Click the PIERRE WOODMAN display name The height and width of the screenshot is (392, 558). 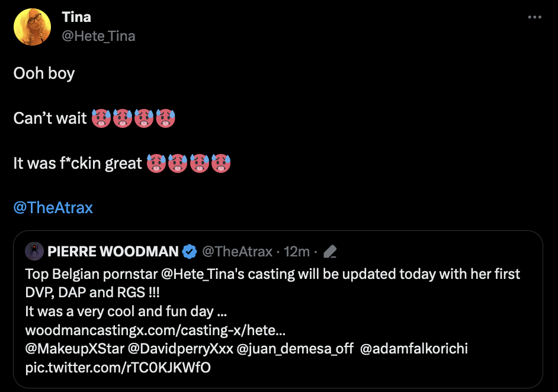113,252
